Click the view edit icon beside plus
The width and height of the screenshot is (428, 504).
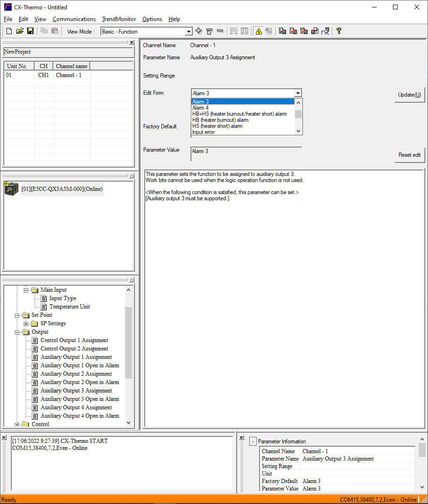coord(210,31)
